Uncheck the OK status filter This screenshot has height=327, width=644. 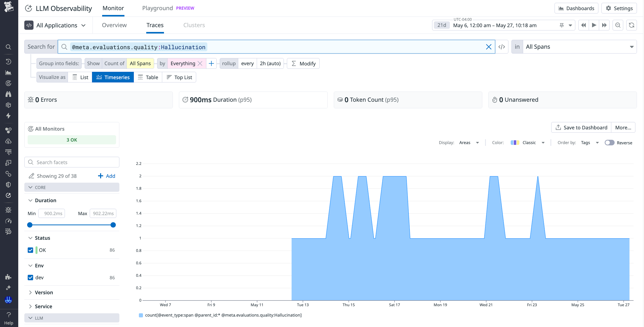click(x=30, y=250)
